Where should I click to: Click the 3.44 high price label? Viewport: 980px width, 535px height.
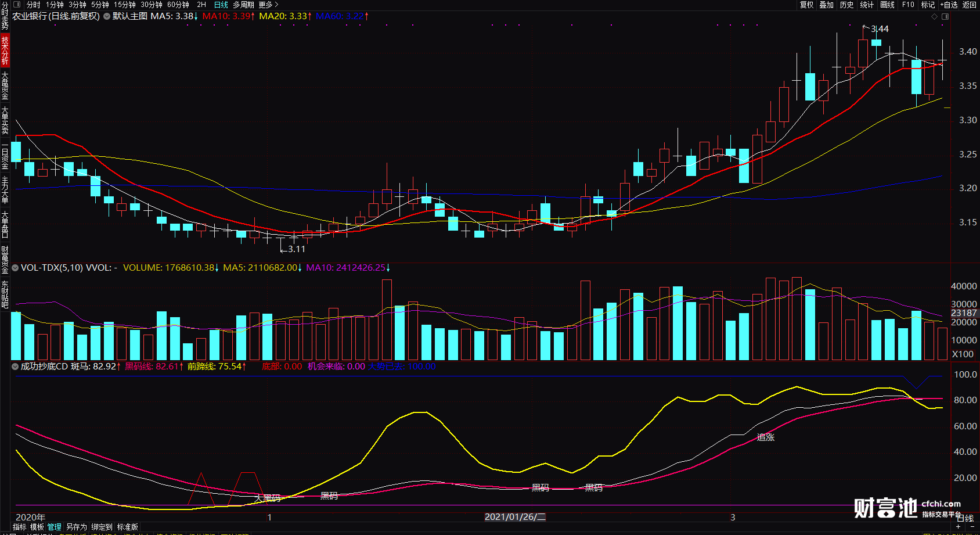[x=880, y=29]
